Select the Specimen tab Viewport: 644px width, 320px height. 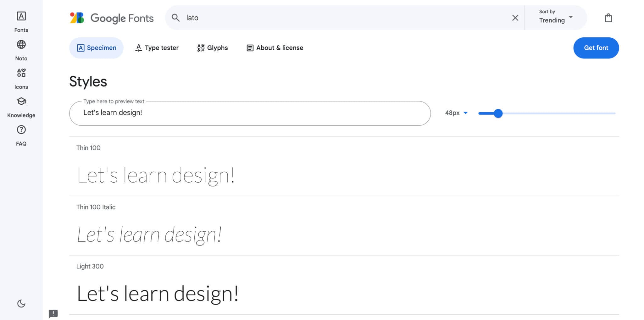tap(97, 48)
